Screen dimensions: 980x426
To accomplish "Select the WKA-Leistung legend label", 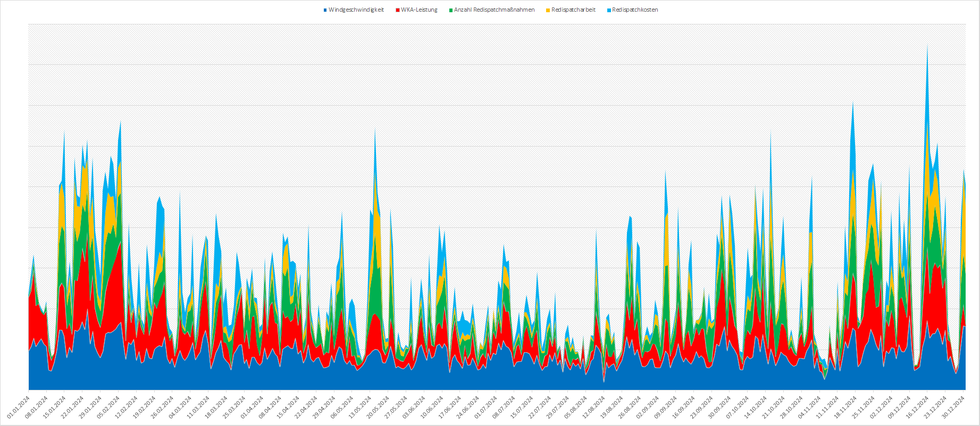I will (420, 10).
